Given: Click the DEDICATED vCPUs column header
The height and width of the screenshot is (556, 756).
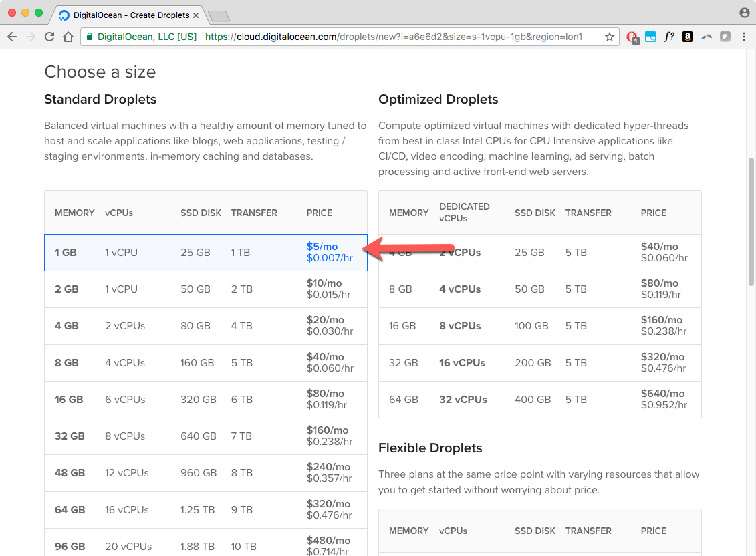Looking at the screenshot, I should point(465,213).
